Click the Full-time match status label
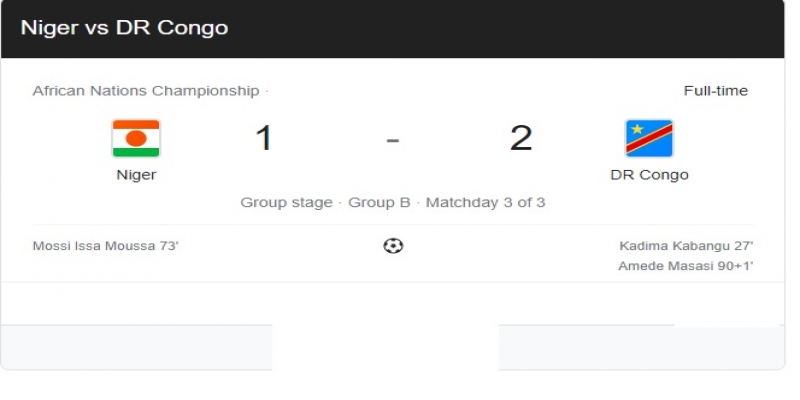The width and height of the screenshot is (800, 400). pyautogui.click(x=715, y=91)
